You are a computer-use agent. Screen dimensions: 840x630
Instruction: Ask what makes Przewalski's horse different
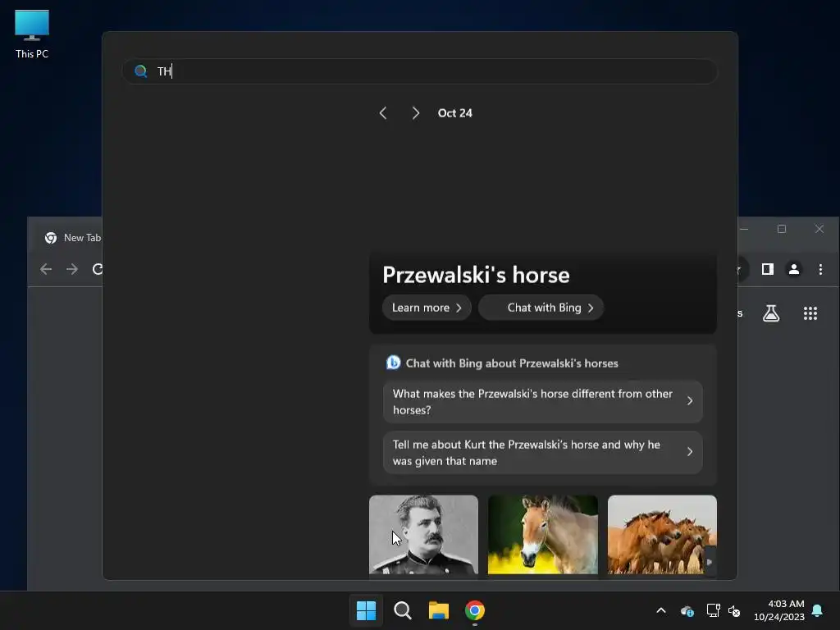pyautogui.click(x=543, y=402)
